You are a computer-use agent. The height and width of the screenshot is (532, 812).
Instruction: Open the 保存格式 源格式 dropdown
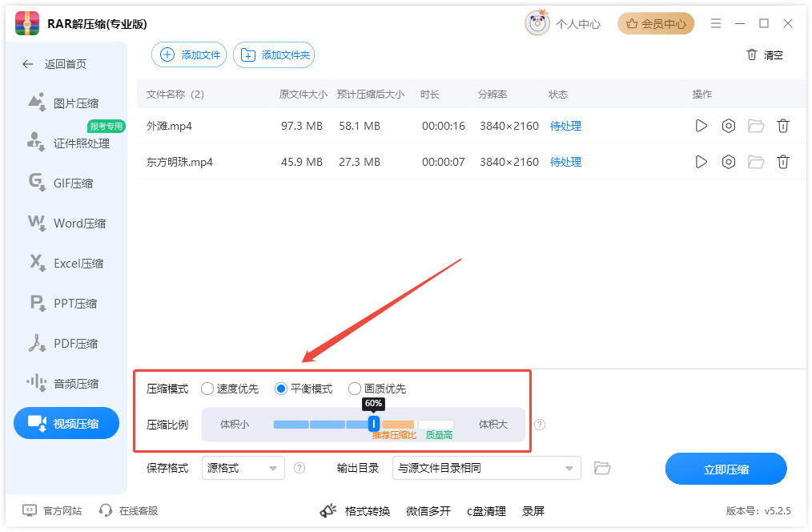[x=243, y=468]
